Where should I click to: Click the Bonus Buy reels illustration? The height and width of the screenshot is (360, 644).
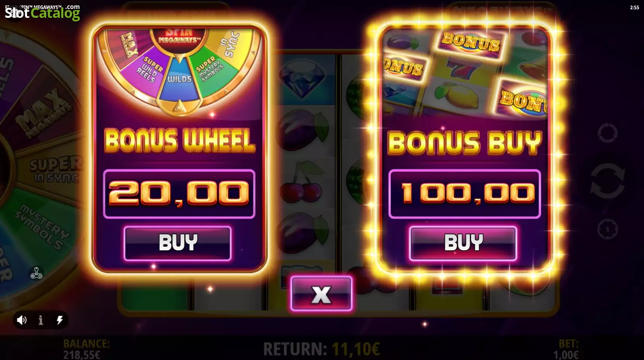[x=464, y=71]
